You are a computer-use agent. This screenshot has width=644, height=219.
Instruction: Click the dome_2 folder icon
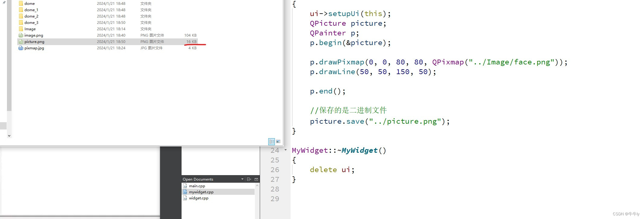[21, 16]
